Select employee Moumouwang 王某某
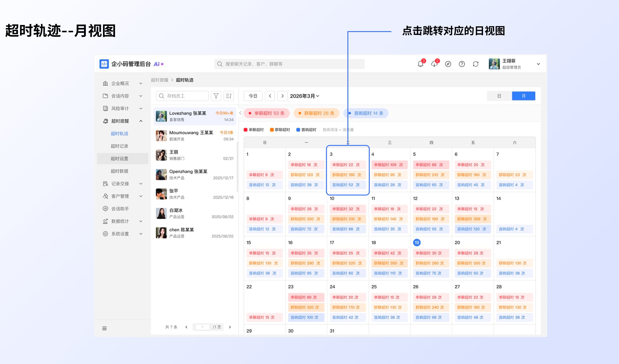This screenshot has height=364, width=619. [x=195, y=135]
